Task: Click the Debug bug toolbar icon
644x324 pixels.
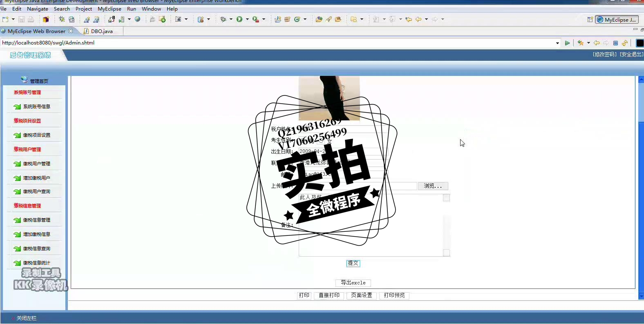Action: pos(223,19)
